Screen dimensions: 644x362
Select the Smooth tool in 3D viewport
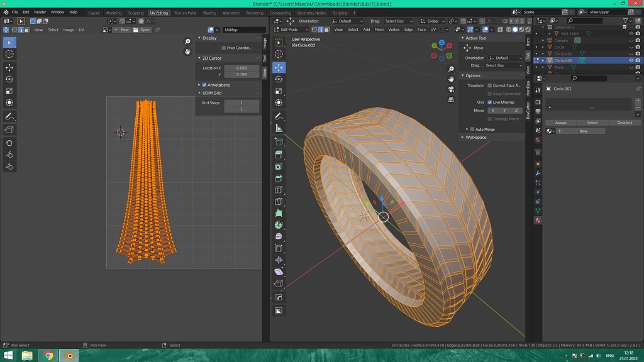click(279, 236)
